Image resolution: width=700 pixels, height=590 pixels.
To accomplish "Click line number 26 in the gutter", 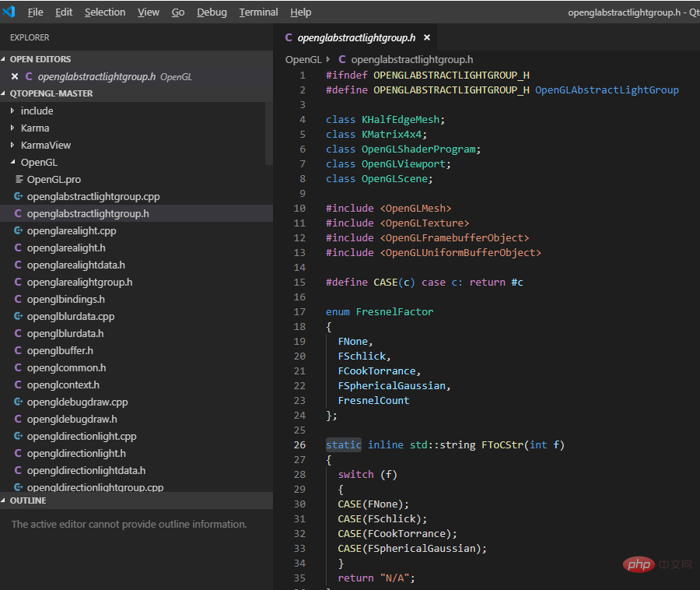I will [299, 445].
